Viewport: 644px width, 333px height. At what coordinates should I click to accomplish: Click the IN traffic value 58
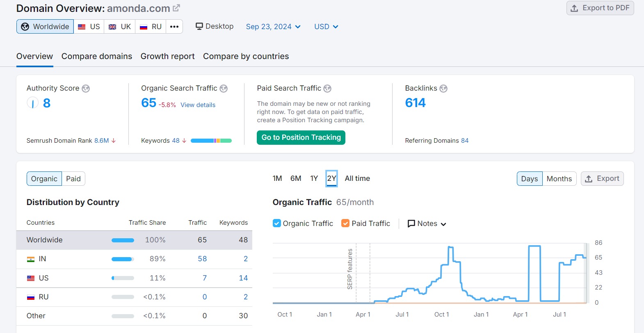tap(202, 259)
